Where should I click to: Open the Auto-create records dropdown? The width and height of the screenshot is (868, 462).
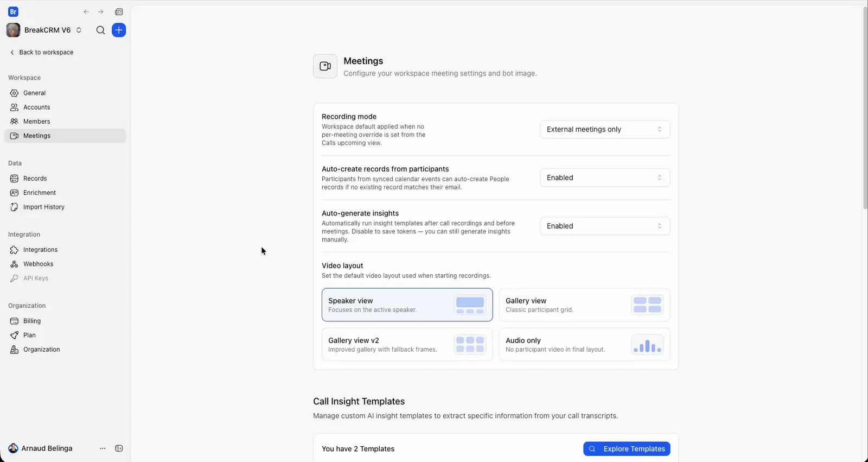pos(605,178)
